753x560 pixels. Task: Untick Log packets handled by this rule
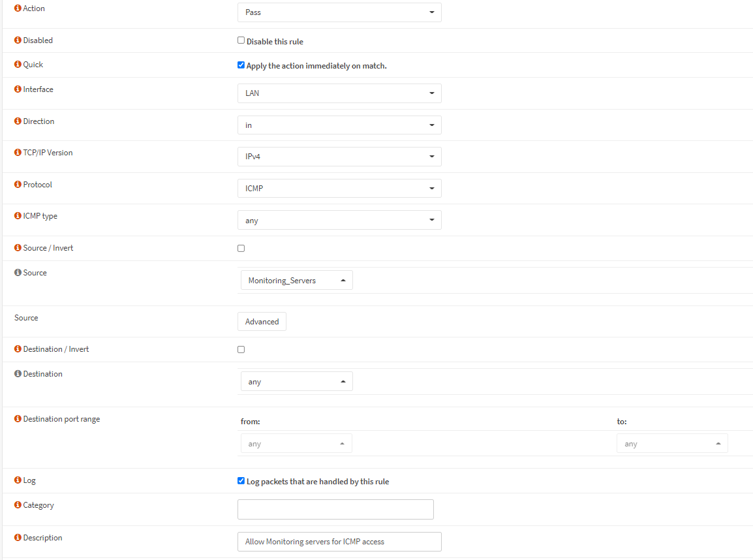(x=241, y=481)
